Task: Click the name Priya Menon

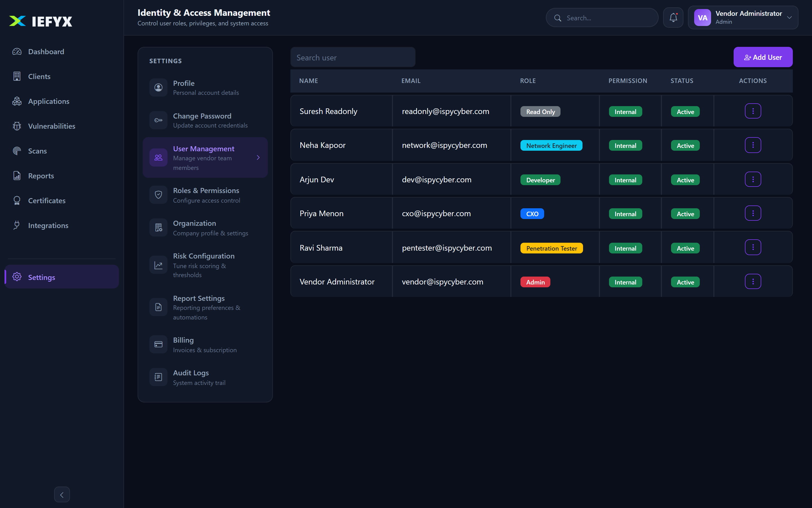Action: [x=321, y=213]
